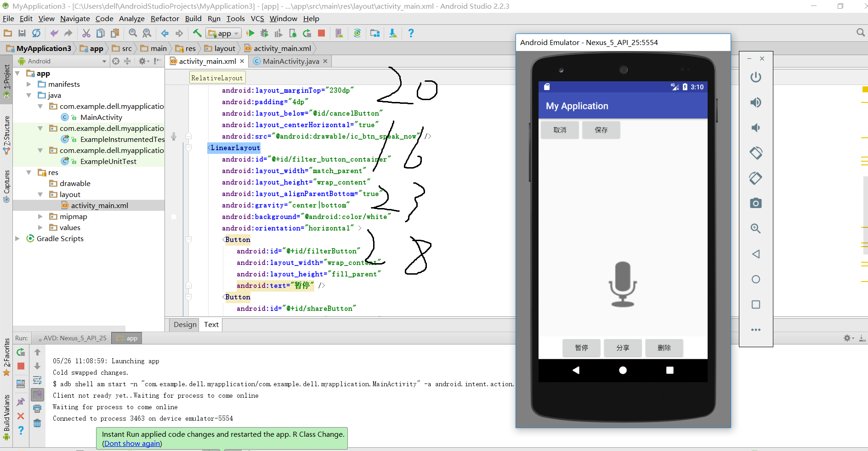Open the File menu
868x451 pixels.
8,18
